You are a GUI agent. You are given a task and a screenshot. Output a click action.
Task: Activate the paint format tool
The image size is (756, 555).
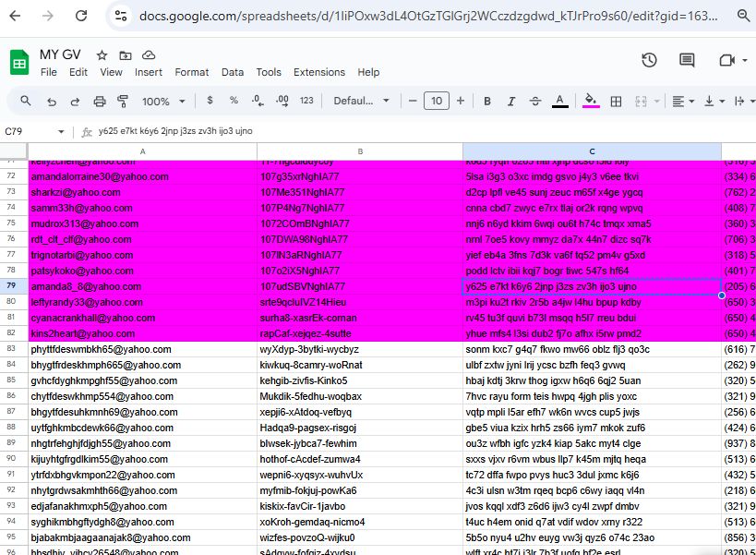(x=123, y=102)
